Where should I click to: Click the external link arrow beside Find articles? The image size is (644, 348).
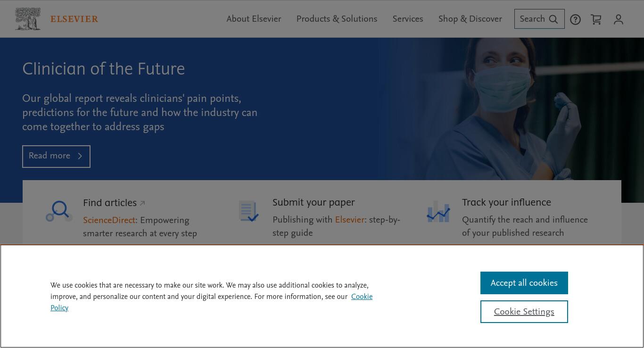(142, 203)
